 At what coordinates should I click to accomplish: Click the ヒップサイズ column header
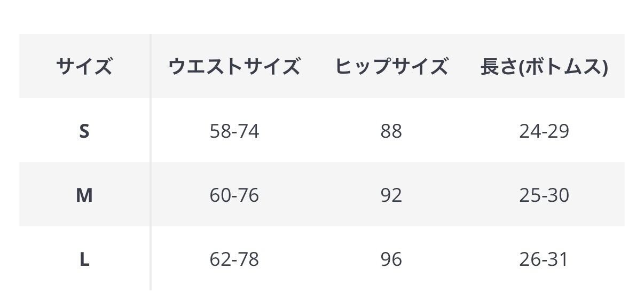(391, 67)
